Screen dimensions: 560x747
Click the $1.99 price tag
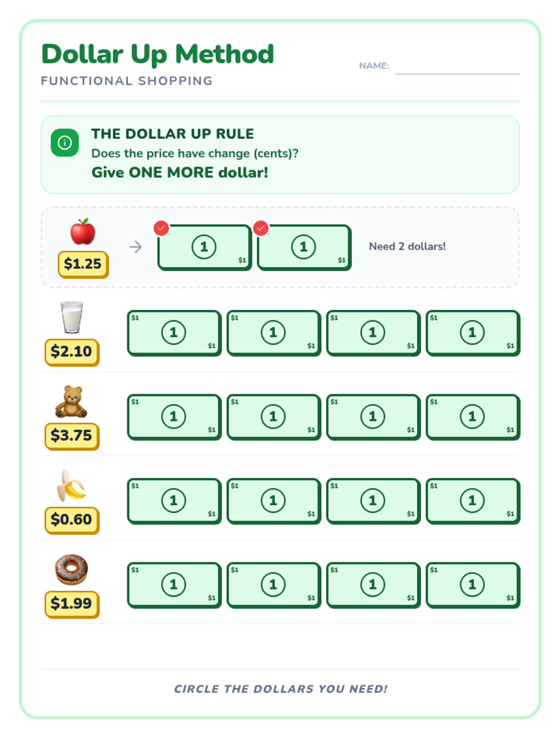(72, 604)
